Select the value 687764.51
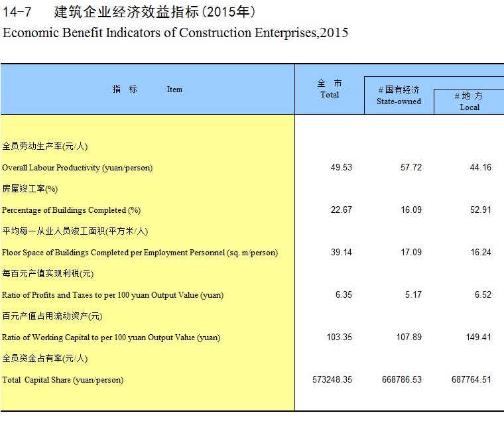The image size is (504, 433). pos(472,380)
